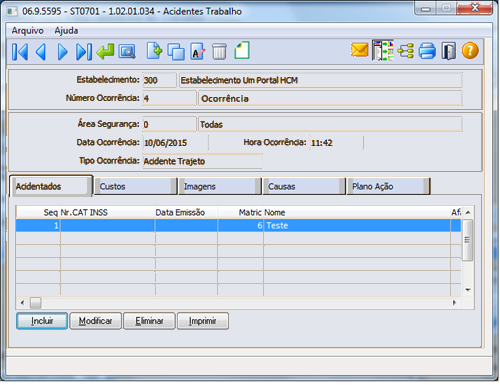This screenshot has height=385, width=500.
Task: Open the chart report icon
Action: [383, 51]
